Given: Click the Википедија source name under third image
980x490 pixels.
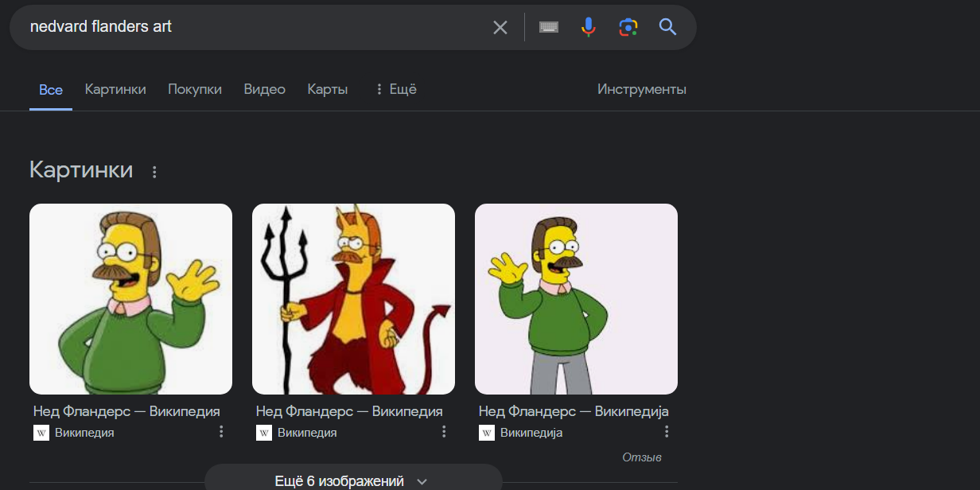Looking at the screenshot, I should [x=531, y=433].
